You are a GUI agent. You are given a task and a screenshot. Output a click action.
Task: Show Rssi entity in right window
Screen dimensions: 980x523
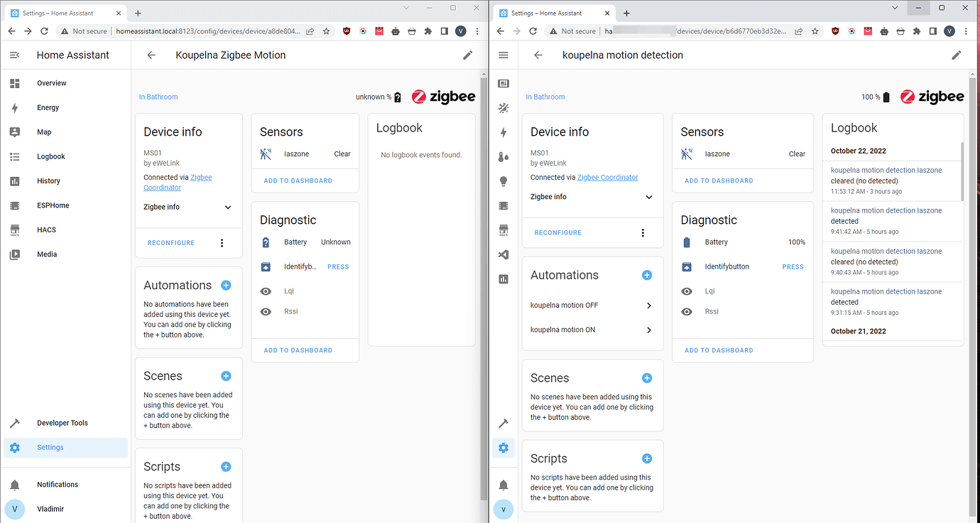tap(742, 311)
